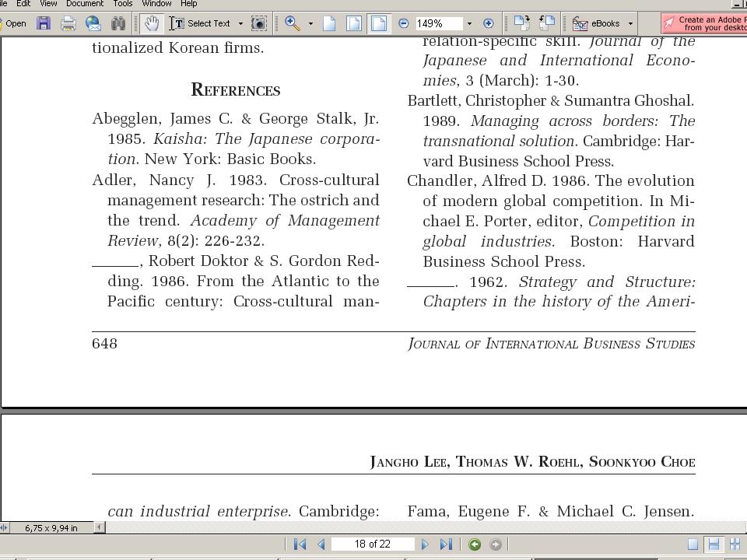
Task: Click the zoom out minus button
Action: (403, 23)
